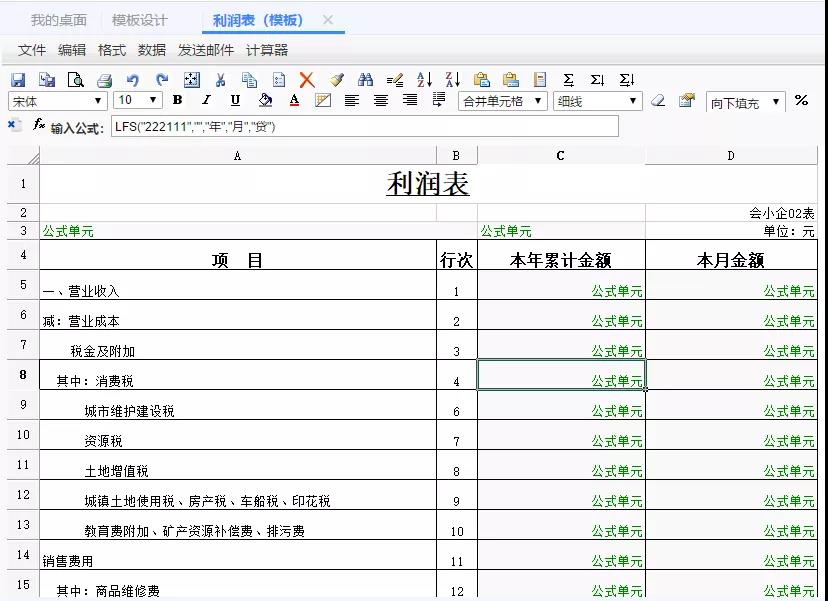Toggle bold formatting
The height and width of the screenshot is (601, 828).
177,100
